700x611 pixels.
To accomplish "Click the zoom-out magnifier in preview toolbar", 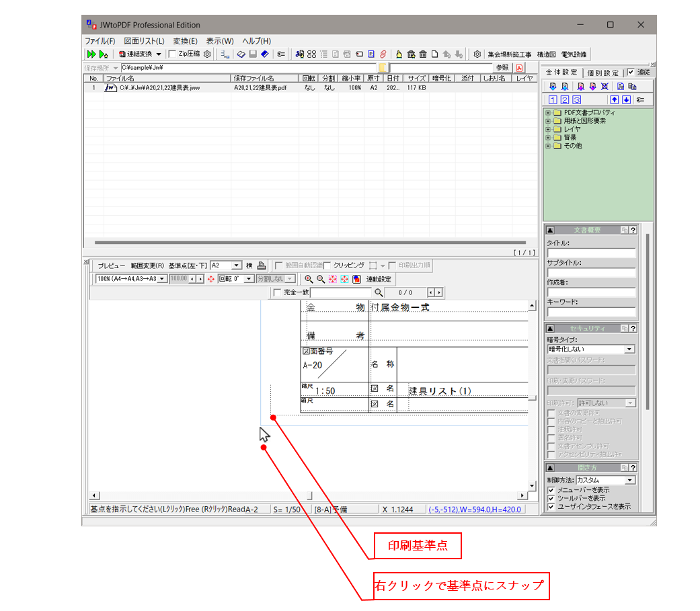I will (x=320, y=278).
